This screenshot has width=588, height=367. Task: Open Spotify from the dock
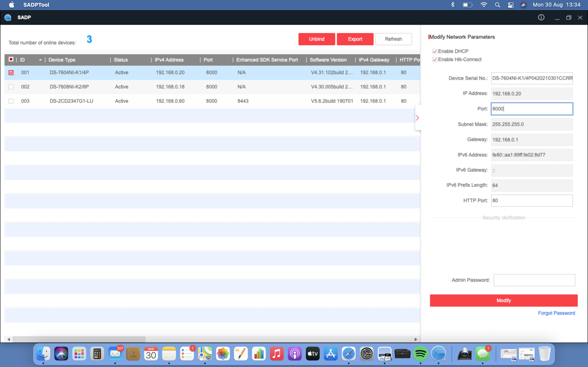420,354
